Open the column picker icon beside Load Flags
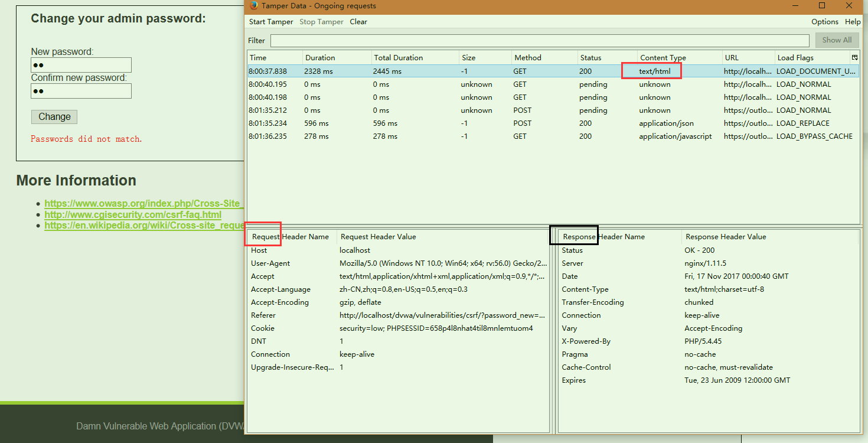This screenshot has width=868, height=443. 854,57
